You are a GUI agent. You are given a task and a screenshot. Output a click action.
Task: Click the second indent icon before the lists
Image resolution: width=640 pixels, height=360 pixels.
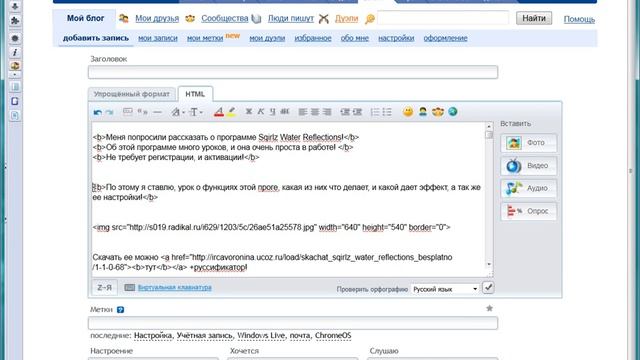coord(357,112)
